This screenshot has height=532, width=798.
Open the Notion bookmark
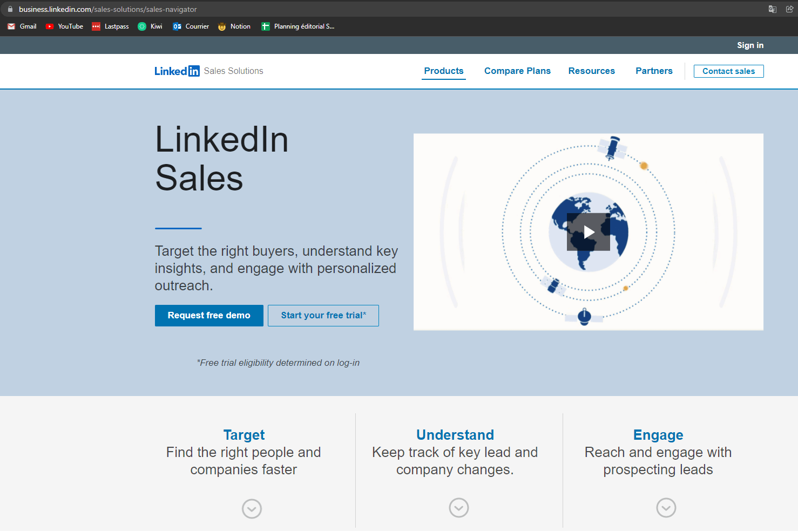pos(234,26)
